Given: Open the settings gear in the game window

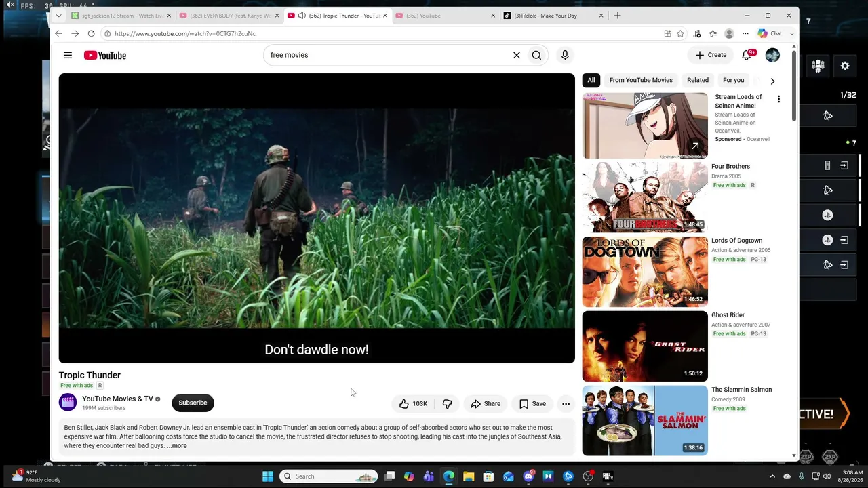Looking at the screenshot, I should [x=845, y=66].
